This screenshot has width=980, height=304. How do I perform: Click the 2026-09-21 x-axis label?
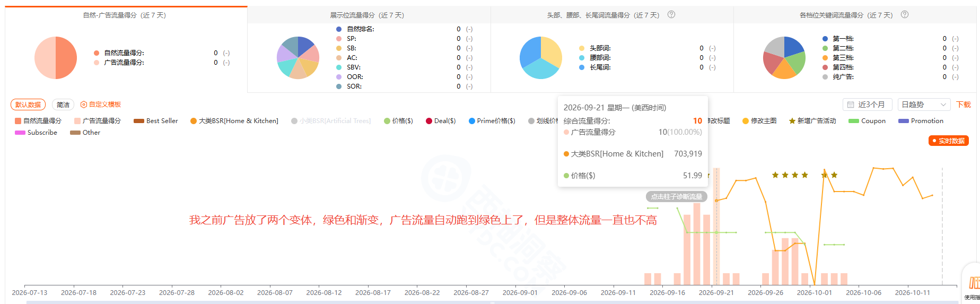click(x=716, y=293)
